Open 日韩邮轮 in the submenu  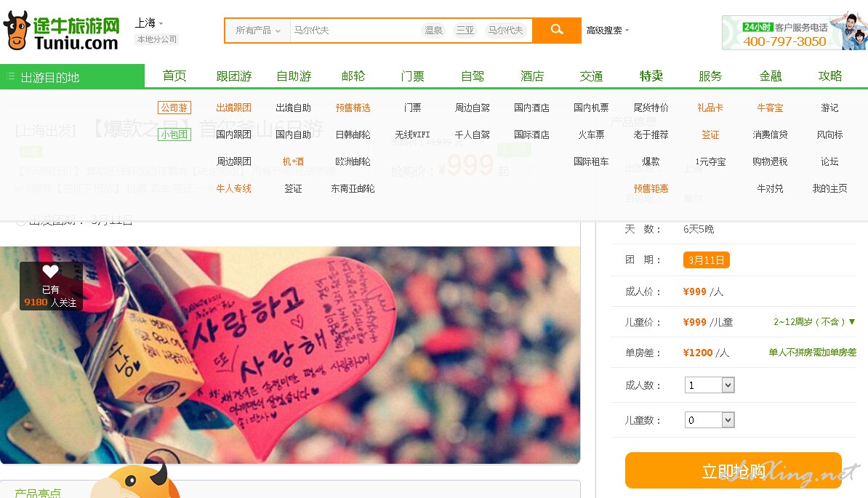pyautogui.click(x=353, y=134)
